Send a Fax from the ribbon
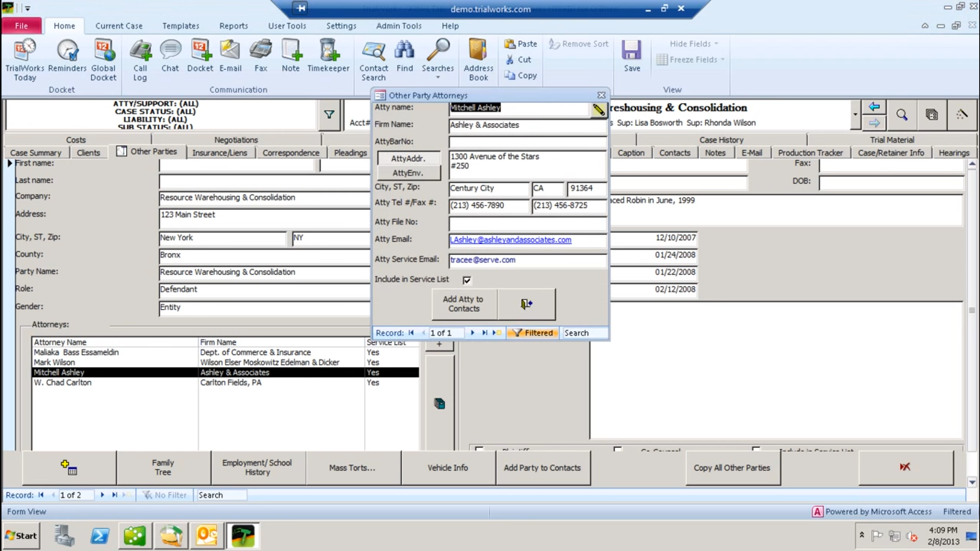 click(261, 56)
